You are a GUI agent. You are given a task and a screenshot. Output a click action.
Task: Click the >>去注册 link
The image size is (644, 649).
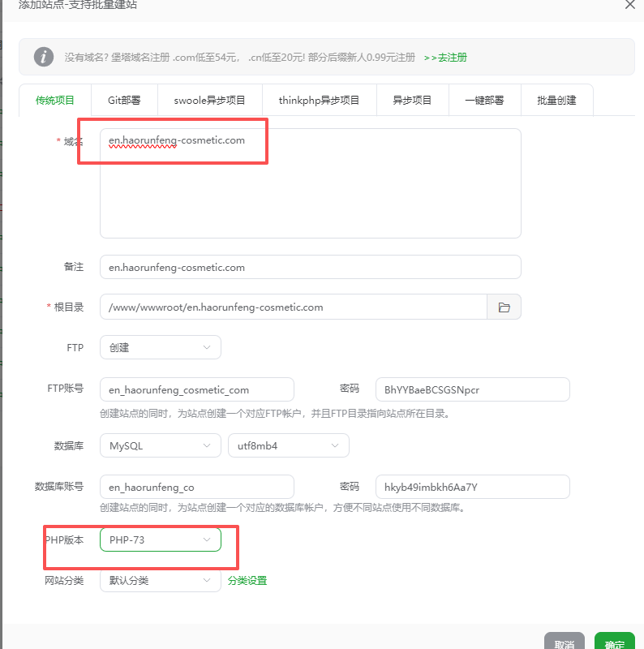coord(445,57)
